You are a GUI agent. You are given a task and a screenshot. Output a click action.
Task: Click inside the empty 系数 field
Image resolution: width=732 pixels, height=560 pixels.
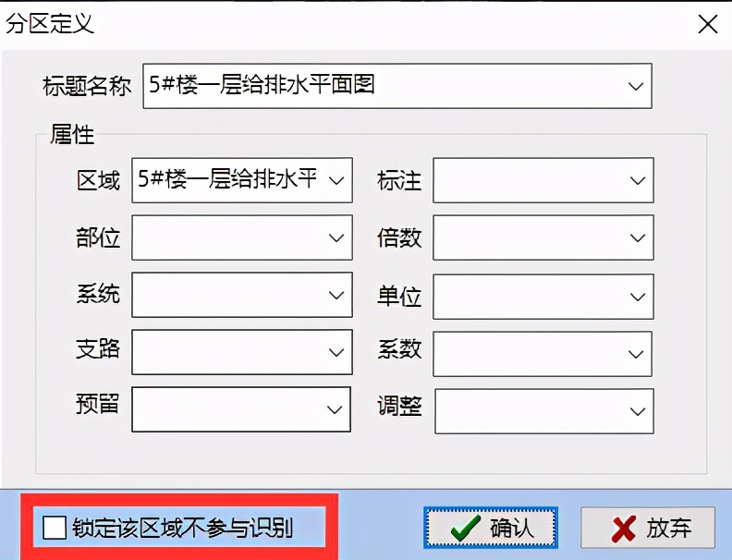[529, 354]
